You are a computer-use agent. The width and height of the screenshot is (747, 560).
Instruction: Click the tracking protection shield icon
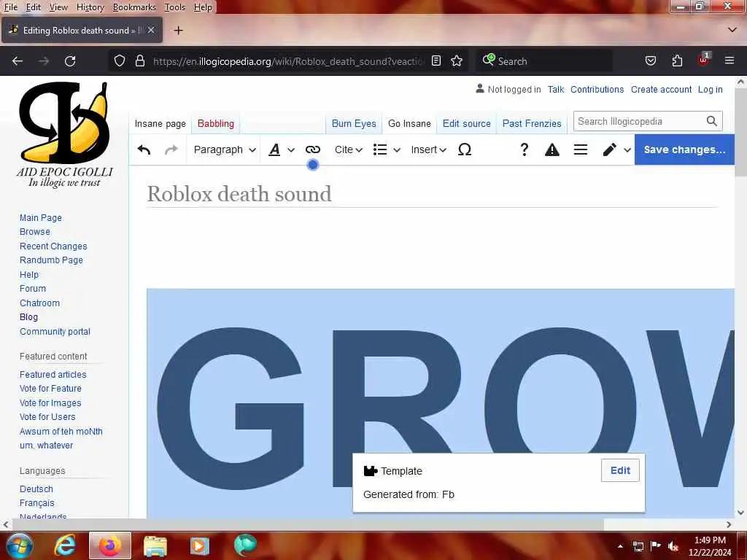point(119,61)
